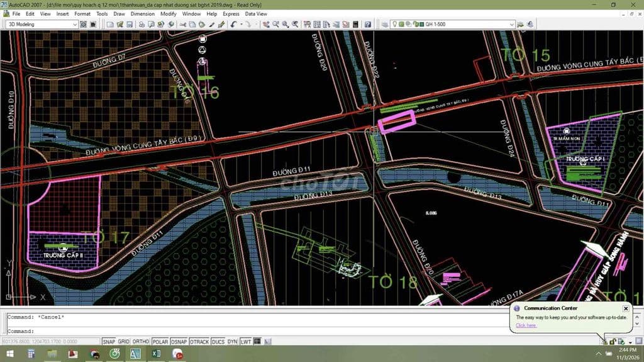Open the Markup Set Manager icon

346,25
